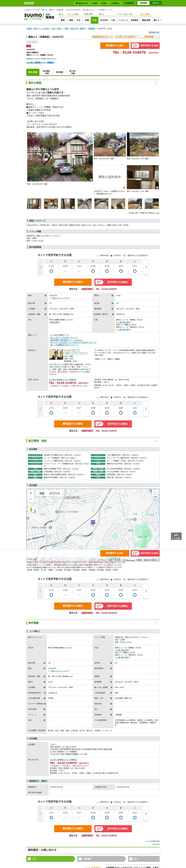Open the 物件概要 tab
Screen dimensions: 186x868
point(59,72)
